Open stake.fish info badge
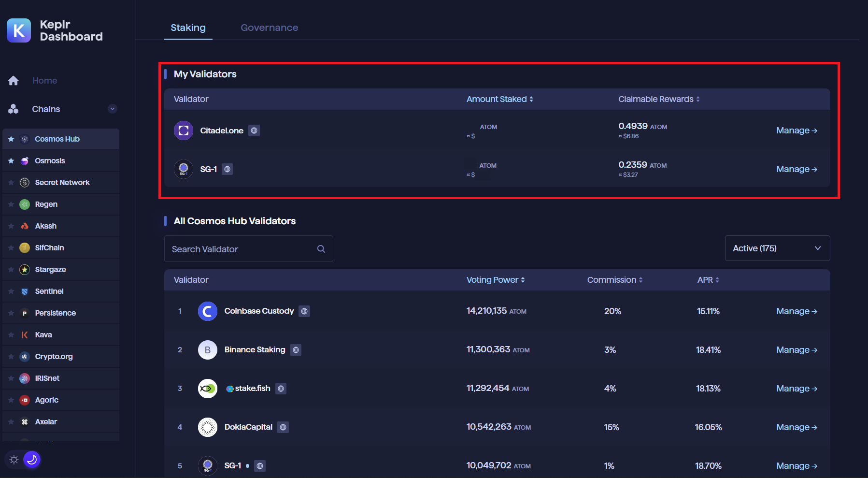868x478 pixels. coord(281,389)
